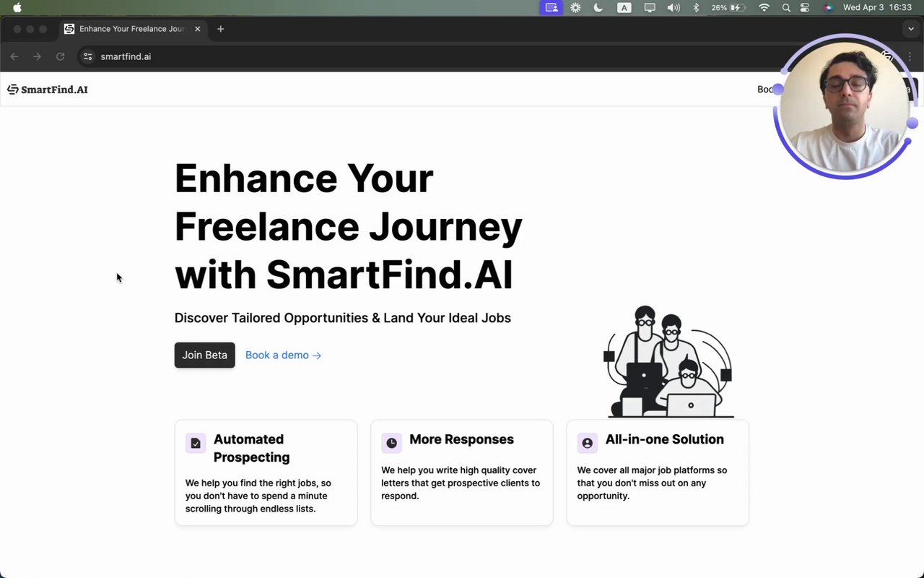Viewport: 924px width, 578px height.
Task: Reload the smartfind.ai page
Action: [x=61, y=56]
